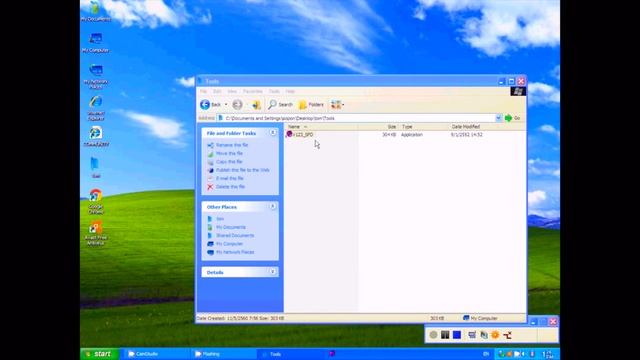Click the My Network Places desktop icon

96,76
